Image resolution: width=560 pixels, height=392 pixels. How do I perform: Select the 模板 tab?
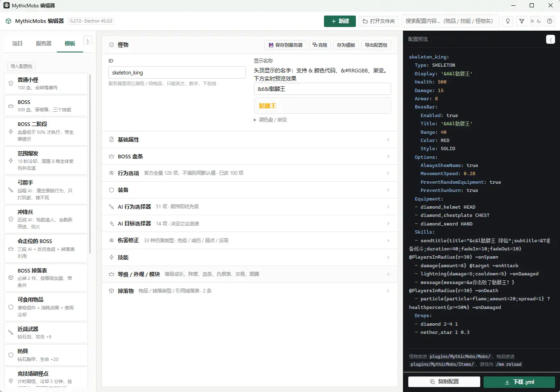[70, 43]
